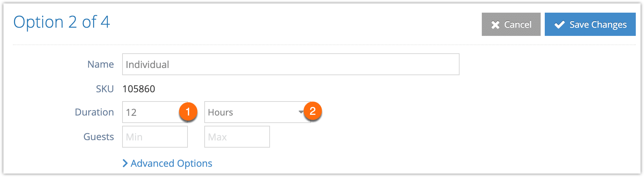The image size is (644, 177).
Task: Open the Hours duration unit dropdown
Action: point(257,112)
